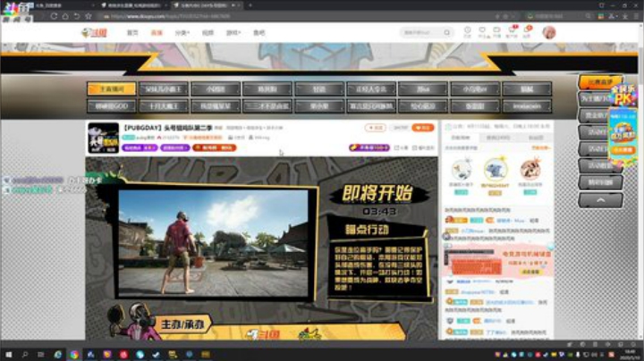
Task: Click the orange link above contributor avatars
Action: point(540,147)
